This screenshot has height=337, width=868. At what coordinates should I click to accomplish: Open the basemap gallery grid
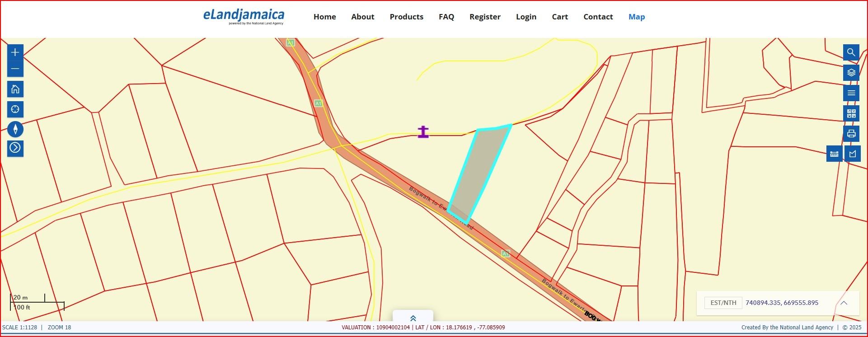coord(851,113)
